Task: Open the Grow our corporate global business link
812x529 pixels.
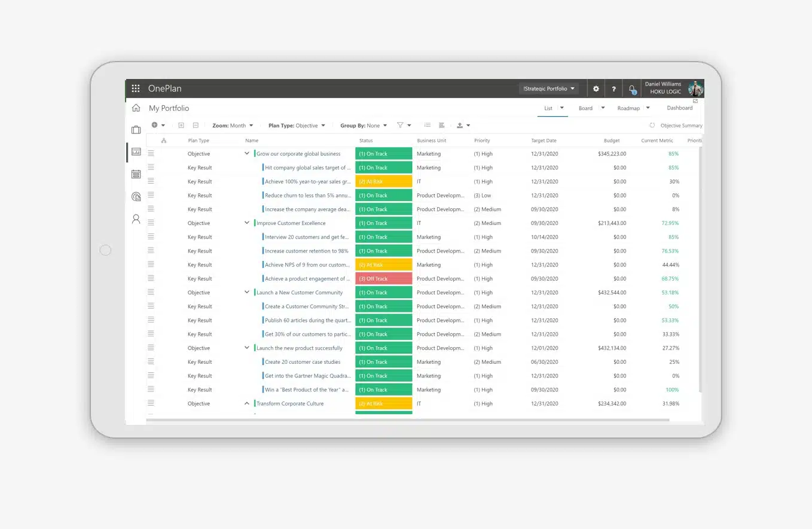Action: pyautogui.click(x=298, y=154)
